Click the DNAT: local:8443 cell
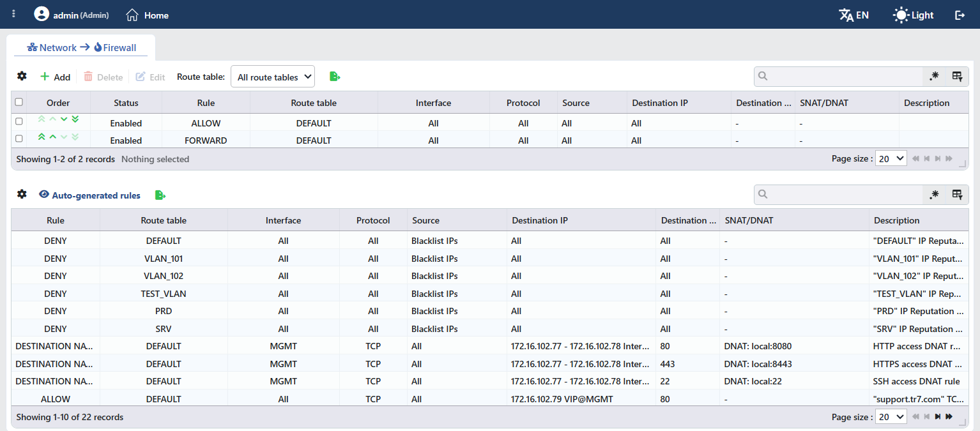This screenshot has height=431, width=980. point(794,364)
